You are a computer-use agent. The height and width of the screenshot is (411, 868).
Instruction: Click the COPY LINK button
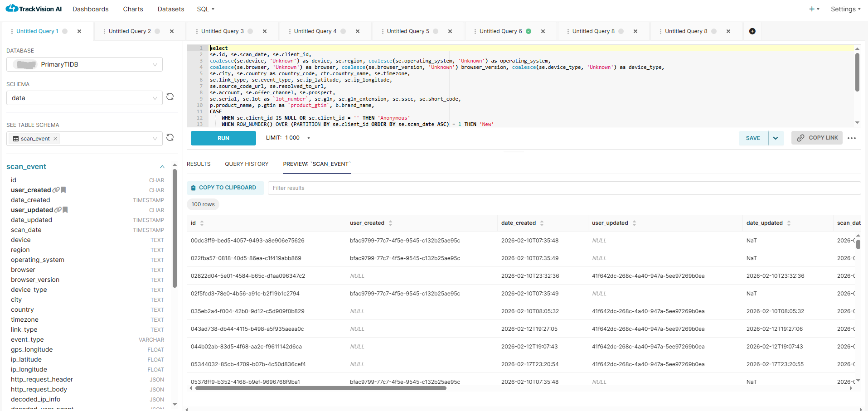click(x=817, y=138)
